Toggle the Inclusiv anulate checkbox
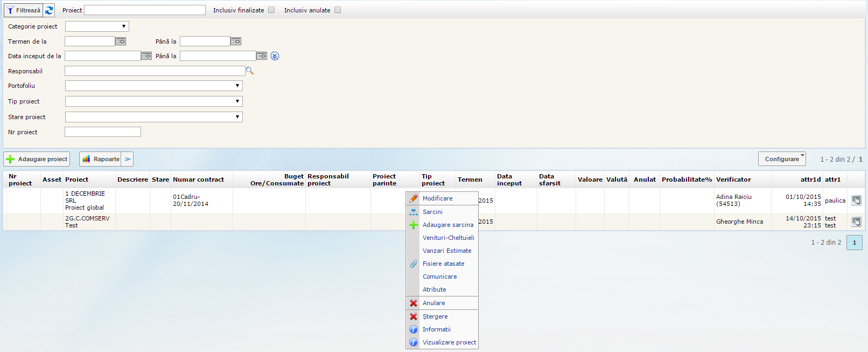Viewport: 868px width, 352px height. (x=338, y=10)
